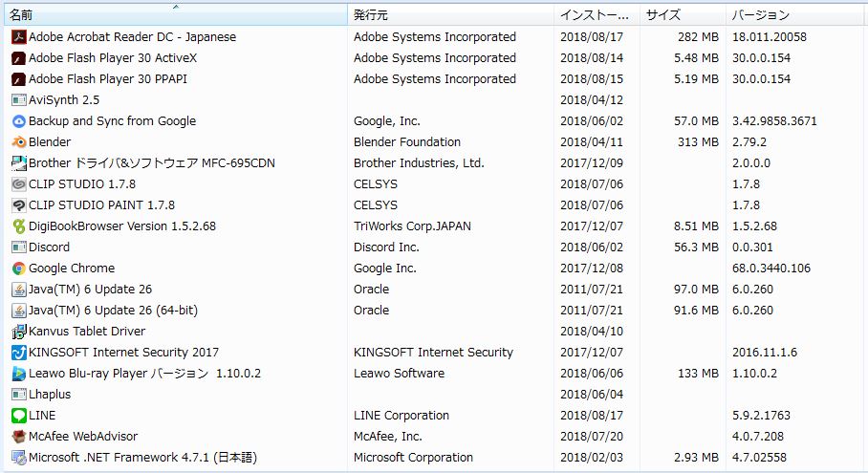Click the Google Chrome icon
Viewport: 868px width, 473px height.
pos(18,269)
